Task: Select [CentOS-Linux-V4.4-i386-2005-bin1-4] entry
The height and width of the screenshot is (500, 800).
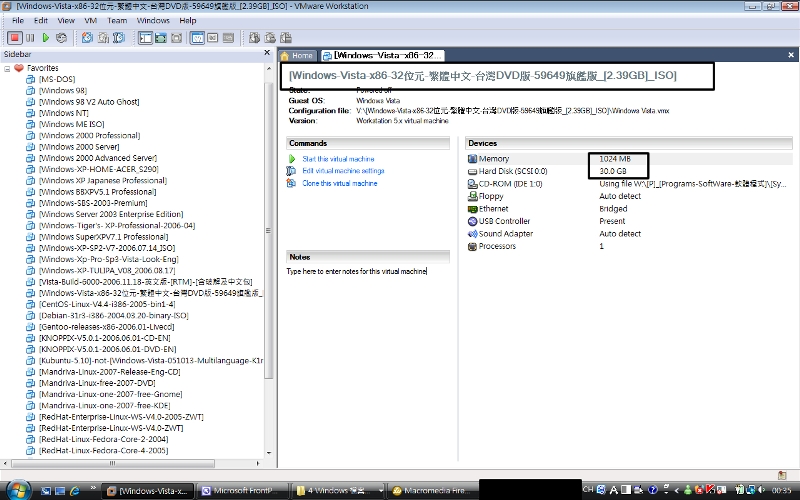Action: (107, 304)
